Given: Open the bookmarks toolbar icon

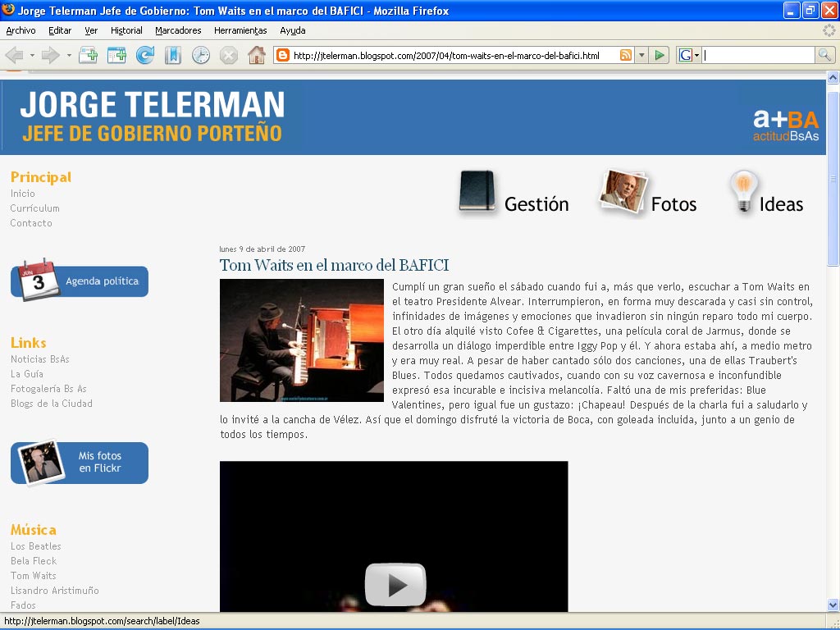Looking at the screenshot, I should (x=172, y=55).
